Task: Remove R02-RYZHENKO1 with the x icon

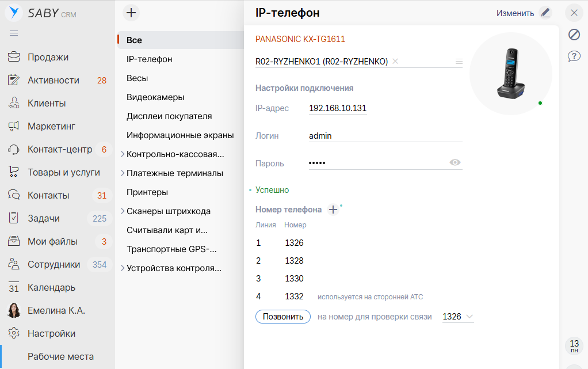Action: [x=395, y=62]
